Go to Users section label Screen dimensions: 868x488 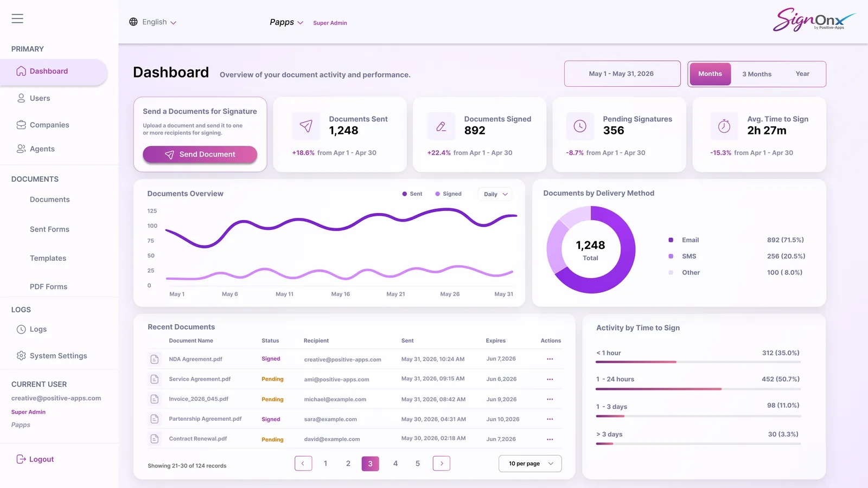[40, 98]
